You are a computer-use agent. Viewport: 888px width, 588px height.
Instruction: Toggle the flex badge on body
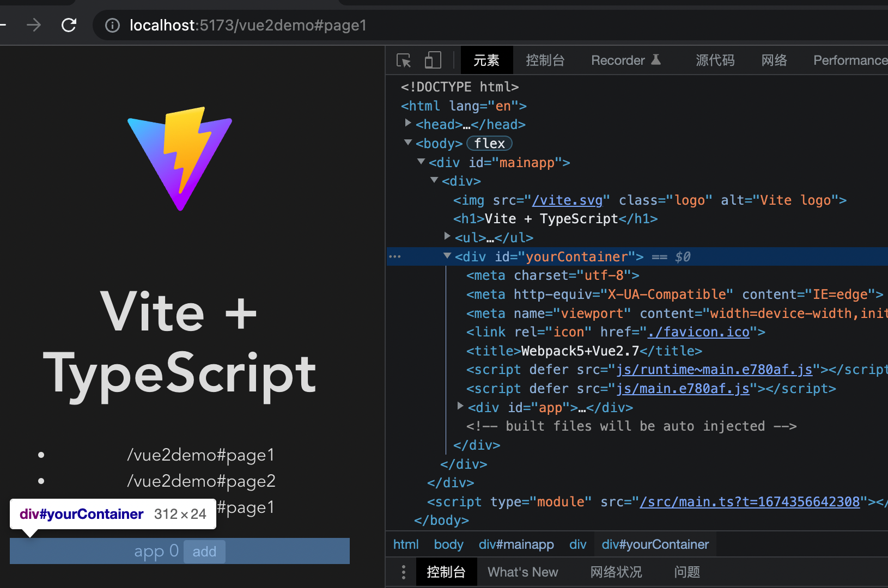[489, 144]
